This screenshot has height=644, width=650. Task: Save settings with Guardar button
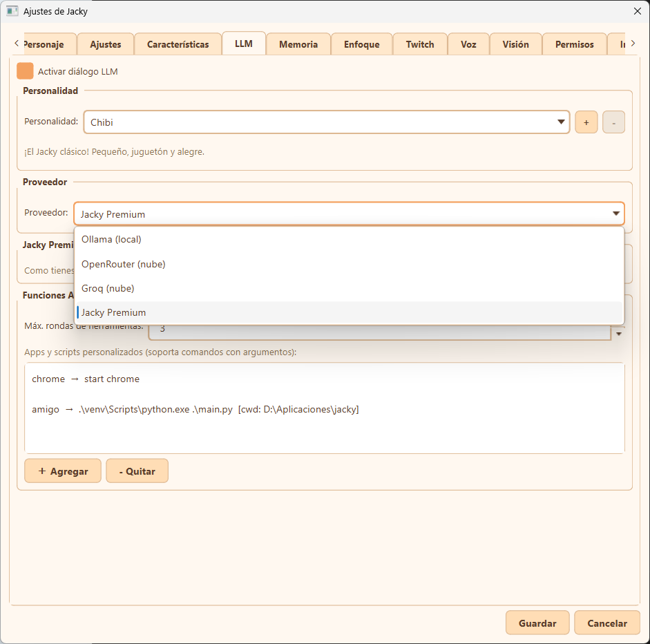537,623
